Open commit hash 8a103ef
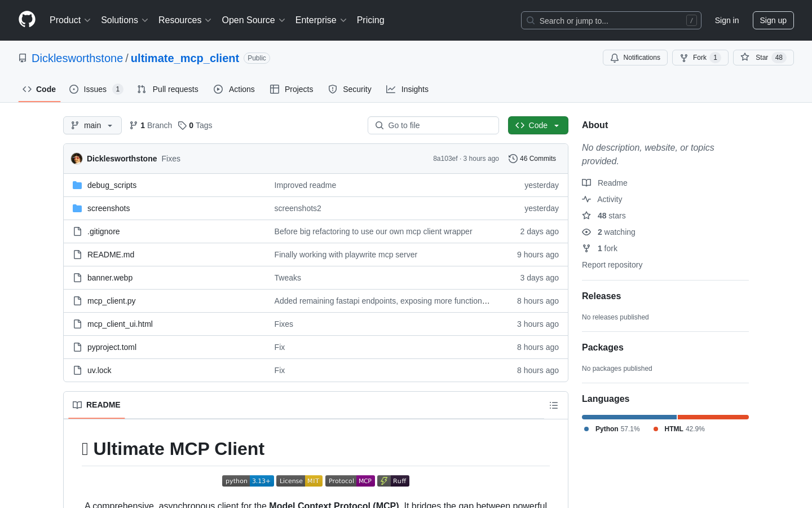The width and height of the screenshot is (812, 508). click(445, 159)
